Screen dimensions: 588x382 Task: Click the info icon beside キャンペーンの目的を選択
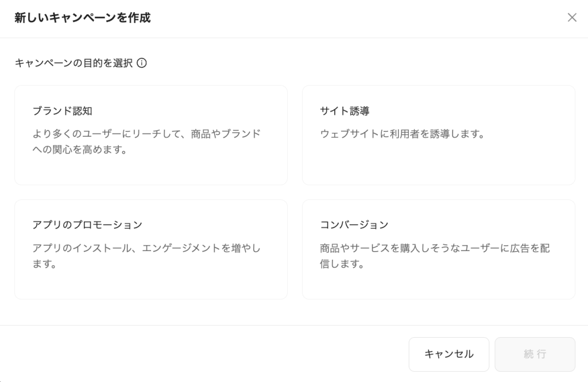click(142, 63)
